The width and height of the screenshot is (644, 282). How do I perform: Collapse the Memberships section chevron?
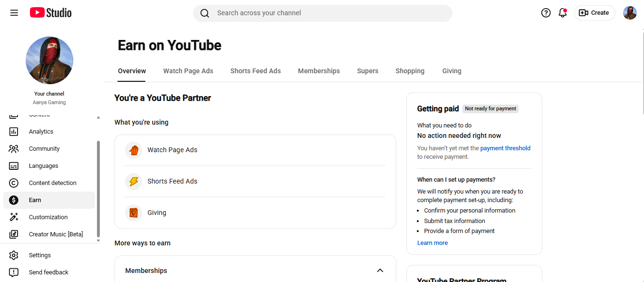point(380,271)
